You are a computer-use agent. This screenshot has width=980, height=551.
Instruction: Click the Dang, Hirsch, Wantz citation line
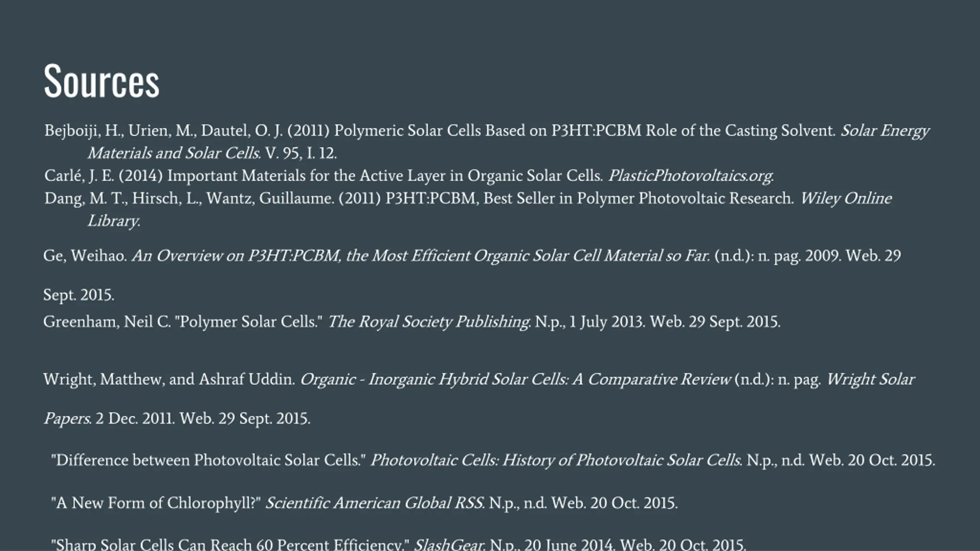(468, 198)
